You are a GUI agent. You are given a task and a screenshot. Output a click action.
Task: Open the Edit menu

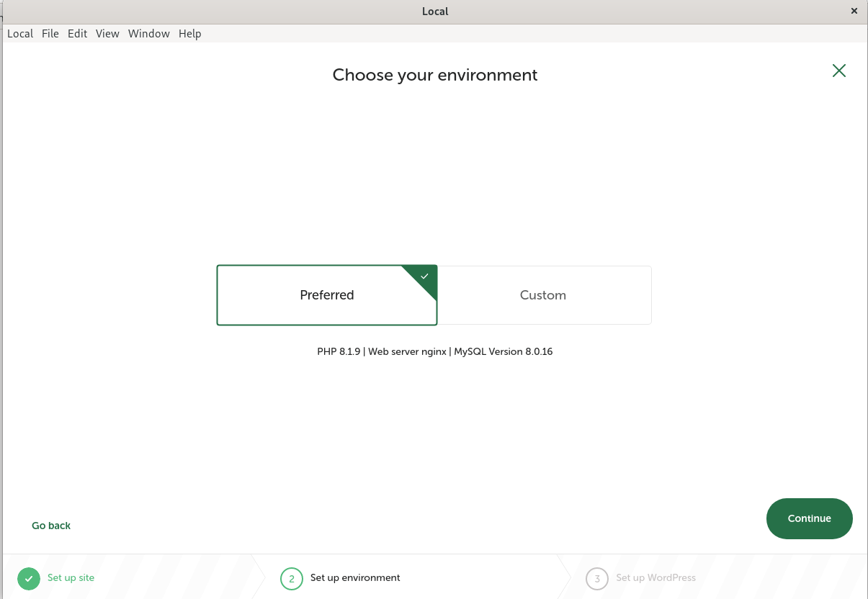[77, 34]
